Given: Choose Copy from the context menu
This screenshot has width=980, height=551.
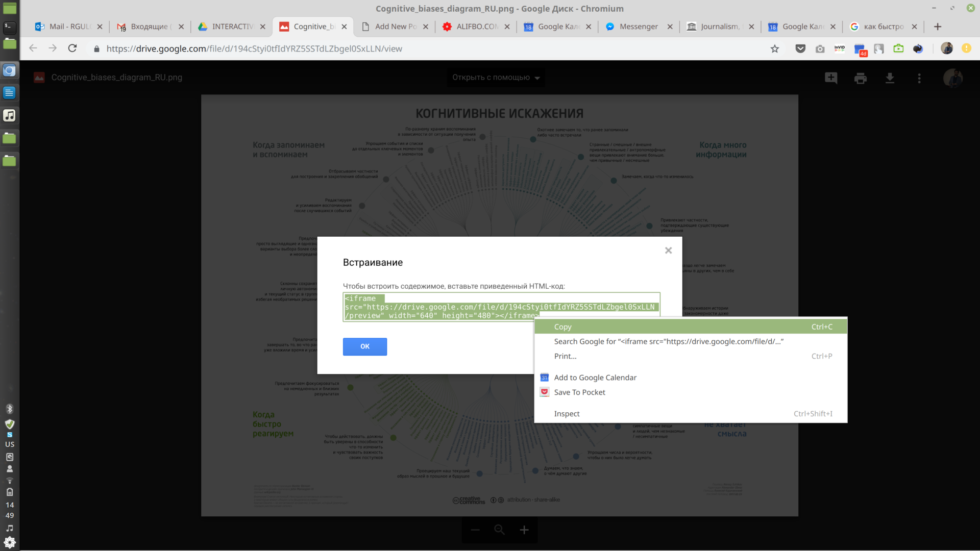Looking at the screenshot, I should [691, 327].
